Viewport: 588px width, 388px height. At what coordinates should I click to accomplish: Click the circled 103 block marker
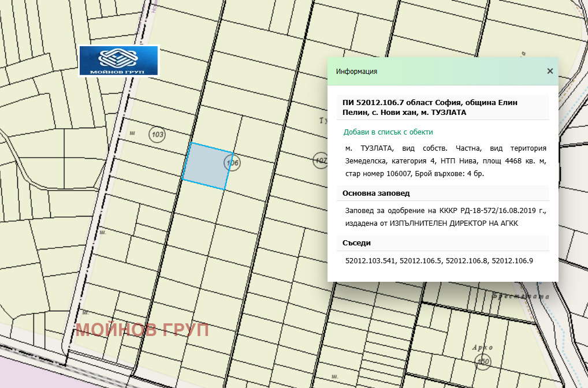(157, 135)
